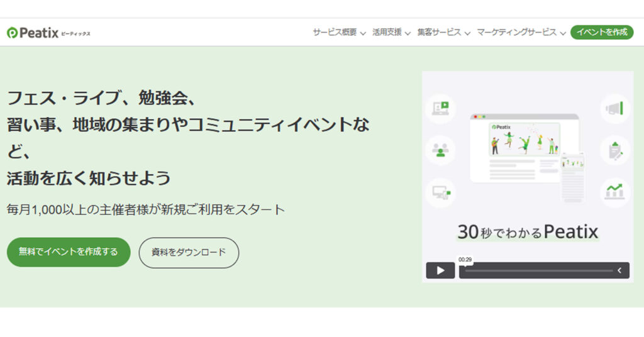Click the 資料をダウンロード button
Image resolution: width=644 pixels, height=337 pixels.
click(189, 253)
